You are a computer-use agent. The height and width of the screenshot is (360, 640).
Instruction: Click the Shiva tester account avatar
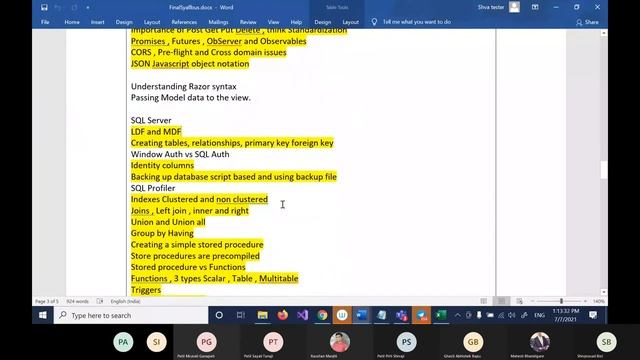pos(514,7)
